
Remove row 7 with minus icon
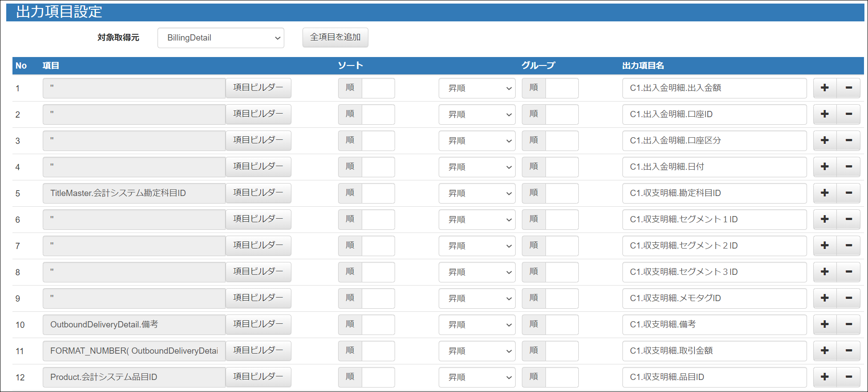[x=848, y=245]
